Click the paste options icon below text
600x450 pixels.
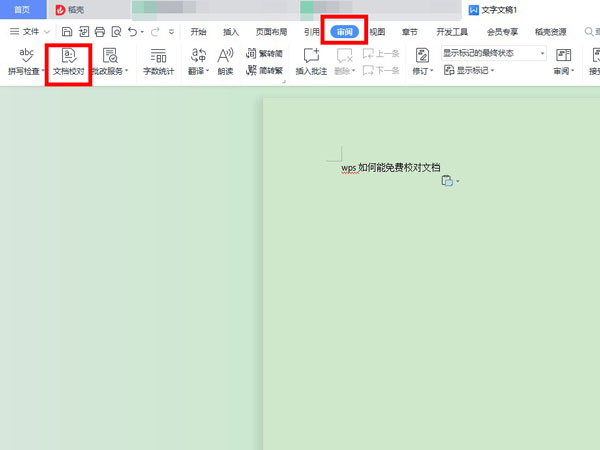click(448, 180)
